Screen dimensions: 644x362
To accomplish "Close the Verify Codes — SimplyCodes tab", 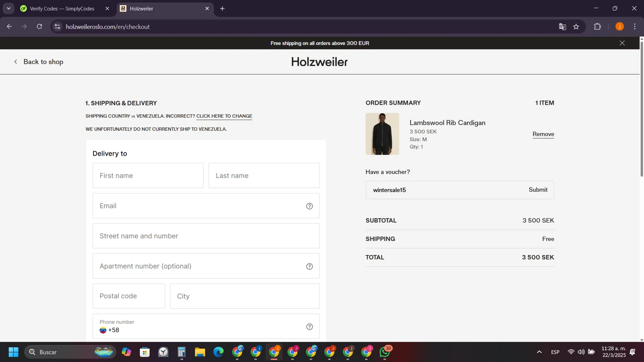I will point(107,9).
